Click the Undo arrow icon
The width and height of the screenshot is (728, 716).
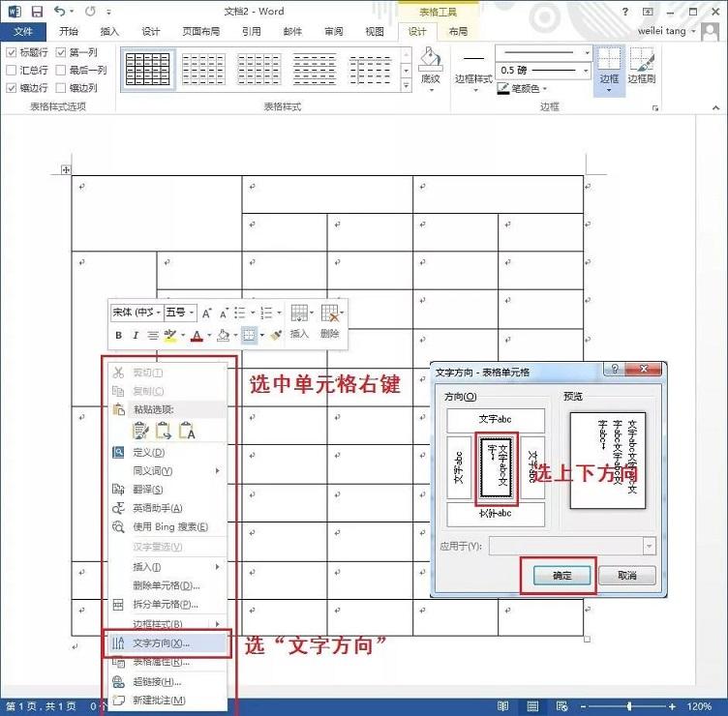[59, 12]
